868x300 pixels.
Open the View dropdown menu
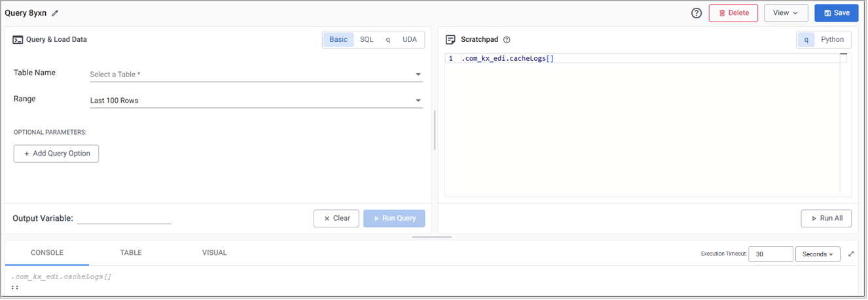[786, 13]
